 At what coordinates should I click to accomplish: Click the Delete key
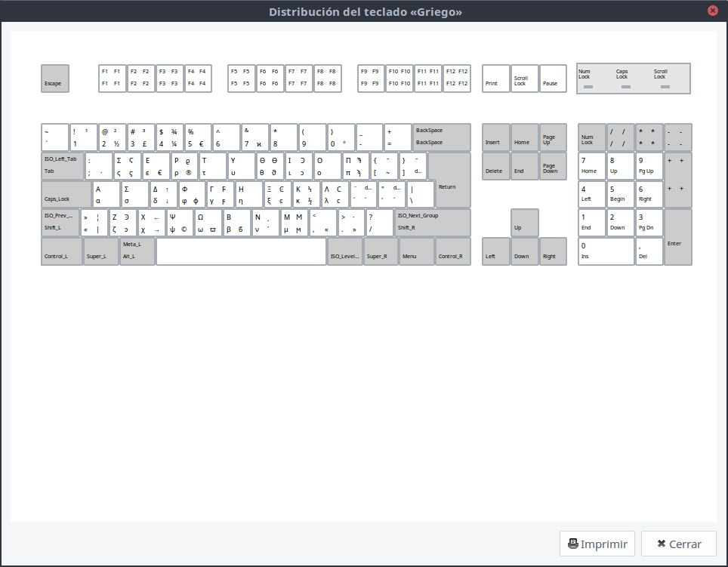tap(495, 166)
